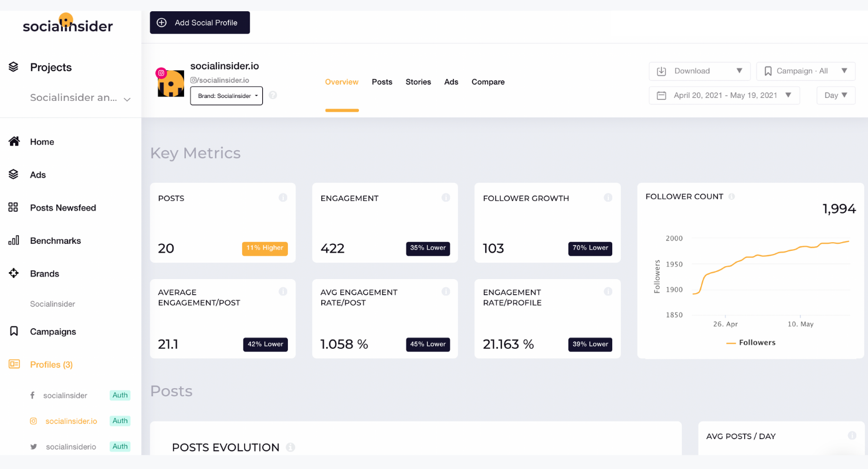This screenshot has width=868, height=469.
Task: Click info icon on AVG ENGAGEMENT RATE/POST card
Action: (x=446, y=291)
